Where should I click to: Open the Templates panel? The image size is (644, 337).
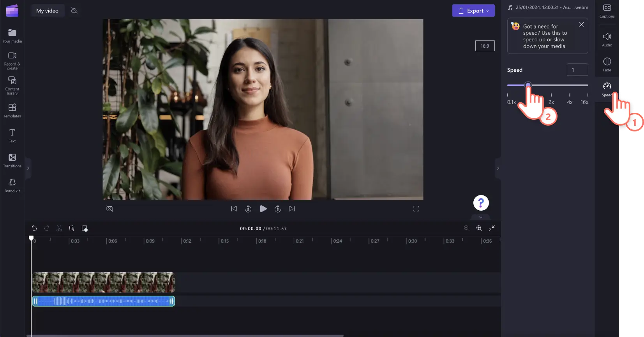[x=12, y=110]
